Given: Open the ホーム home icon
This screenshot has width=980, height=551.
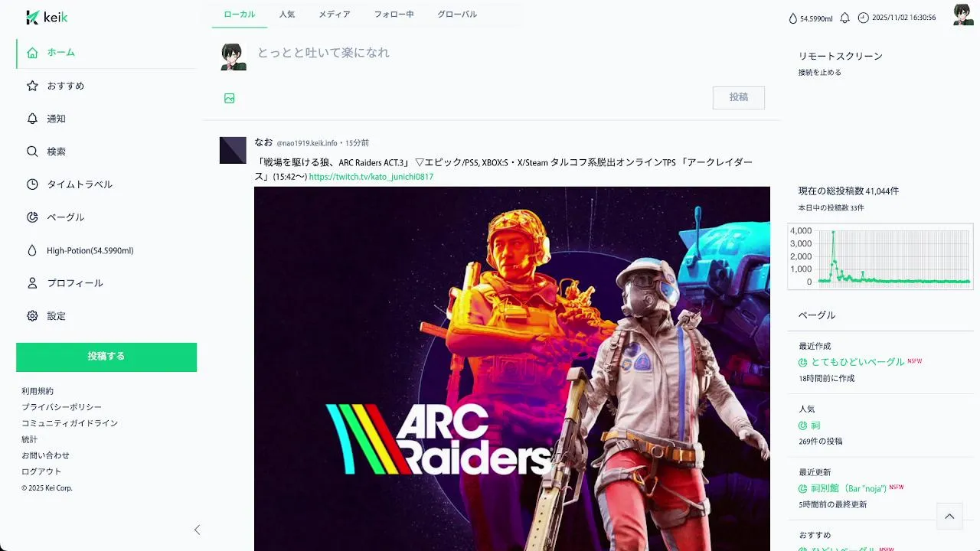Looking at the screenshot, I should click(x=32, y=53).
